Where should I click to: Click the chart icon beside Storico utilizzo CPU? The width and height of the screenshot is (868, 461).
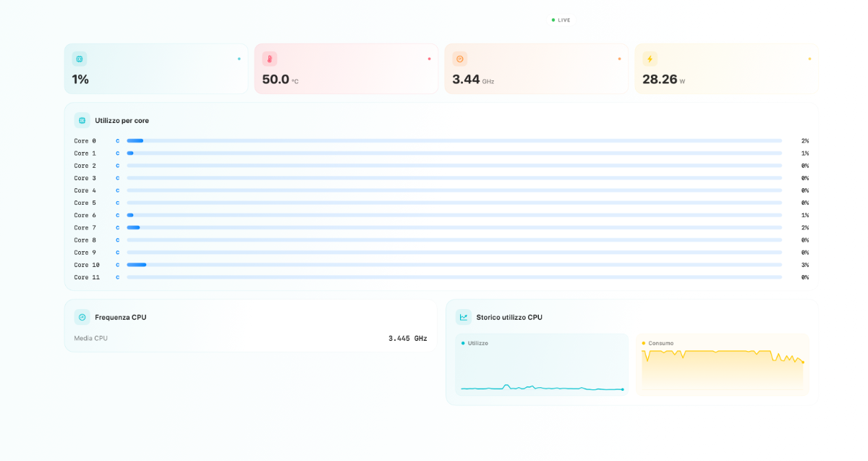point(464,317)
